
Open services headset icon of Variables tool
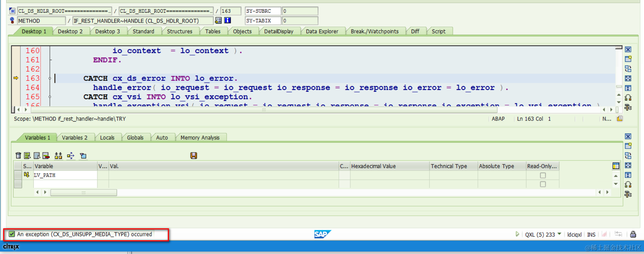628,184
